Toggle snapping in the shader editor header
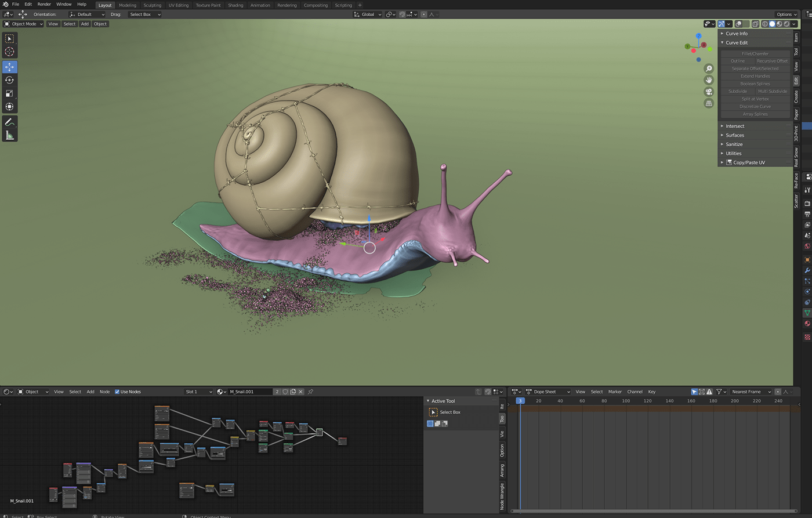This screenshot has height=518, width=812. click(x=489, y=392)
